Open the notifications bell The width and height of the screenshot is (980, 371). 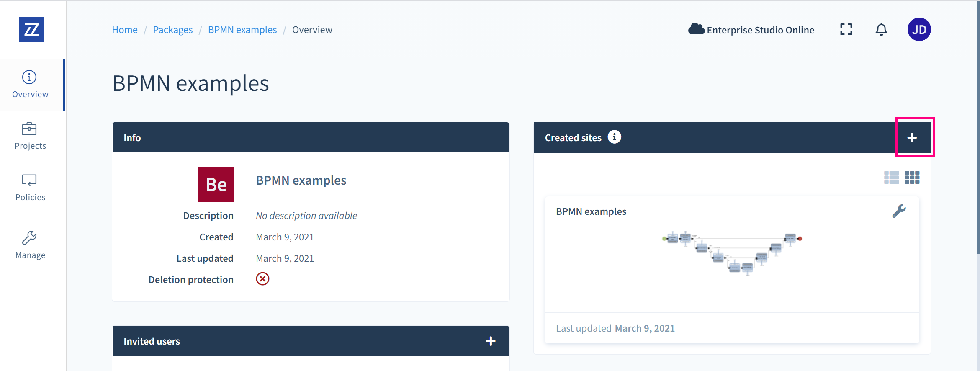tap(881, 29)
